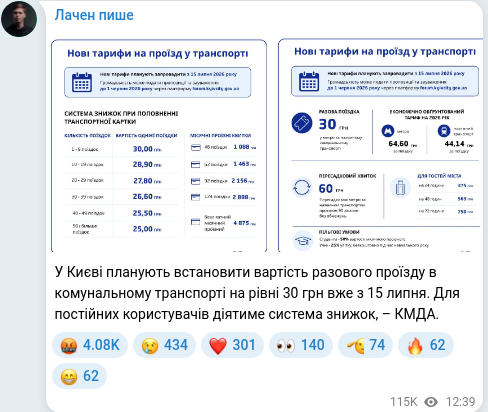
Task: Click the left infographic title Нові тарифи
Action: [x=158, y=54]
